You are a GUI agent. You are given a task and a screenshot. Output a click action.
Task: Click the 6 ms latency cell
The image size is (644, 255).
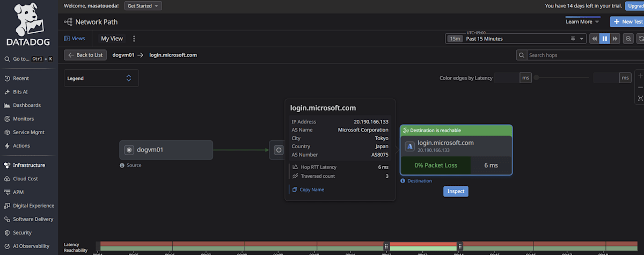[491, 165]
